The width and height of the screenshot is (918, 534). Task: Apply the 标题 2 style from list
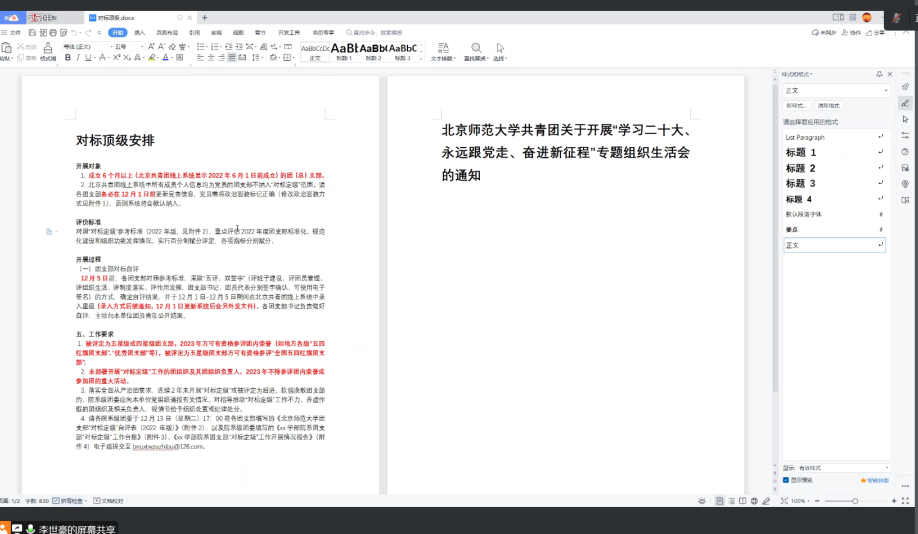coord(801,168)
